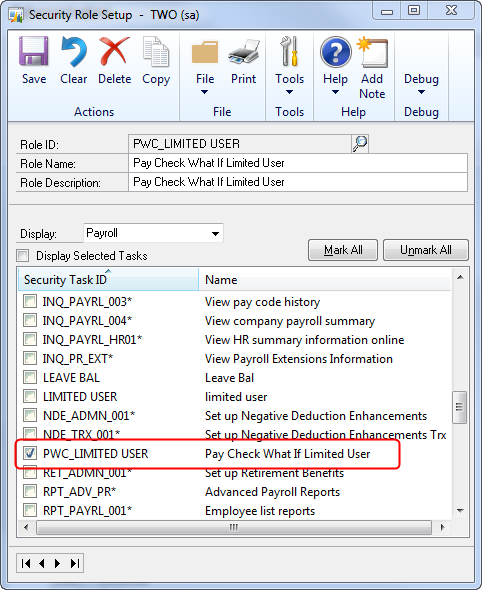Delete the role using red X icon

tap(114, 52)
